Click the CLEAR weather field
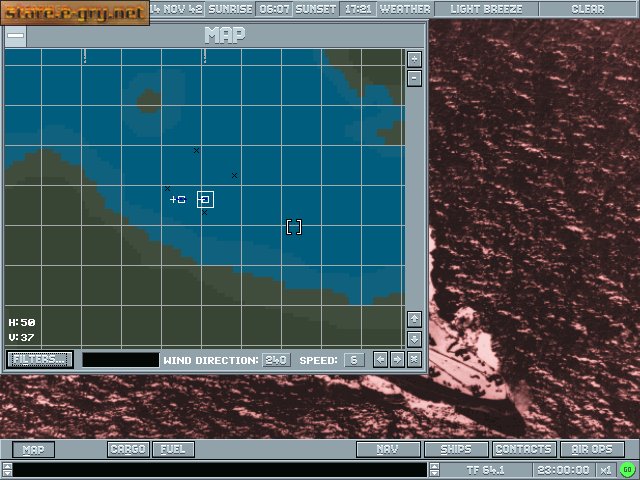This screenshot has width=640, height=480. pyautogui.click(x=588, y=9)
